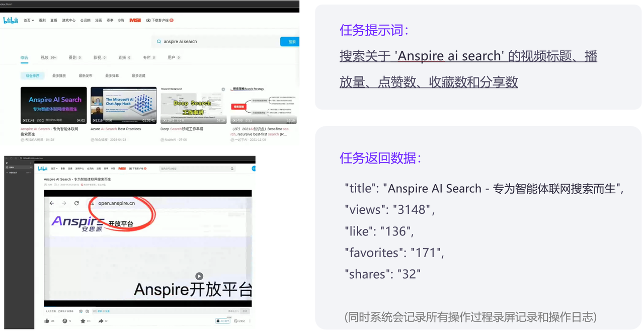The image size is (644, 333).
Task: Click AI小助手 button below video player
Action: pos(223,321)
